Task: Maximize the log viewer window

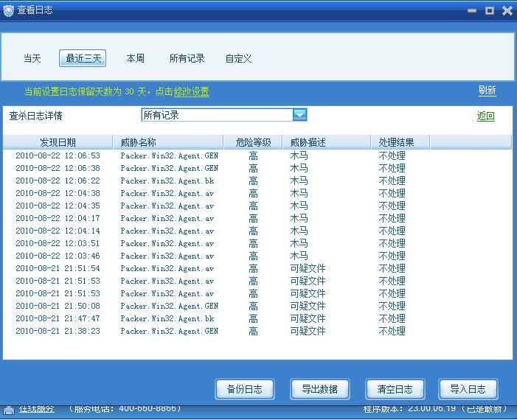Action: tap(489, 10)
